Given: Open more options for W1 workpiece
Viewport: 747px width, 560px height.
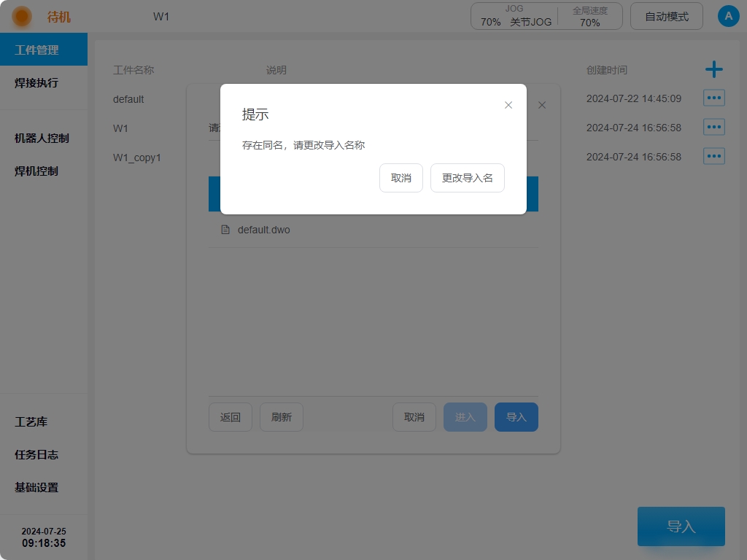Looking at the screenshot, I should (713, 128).
